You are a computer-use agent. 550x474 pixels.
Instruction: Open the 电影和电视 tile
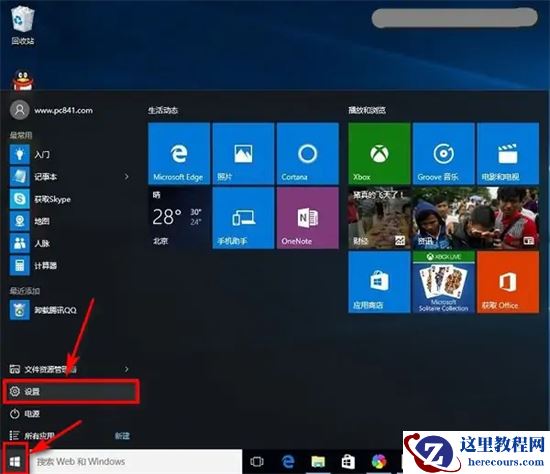508,153
